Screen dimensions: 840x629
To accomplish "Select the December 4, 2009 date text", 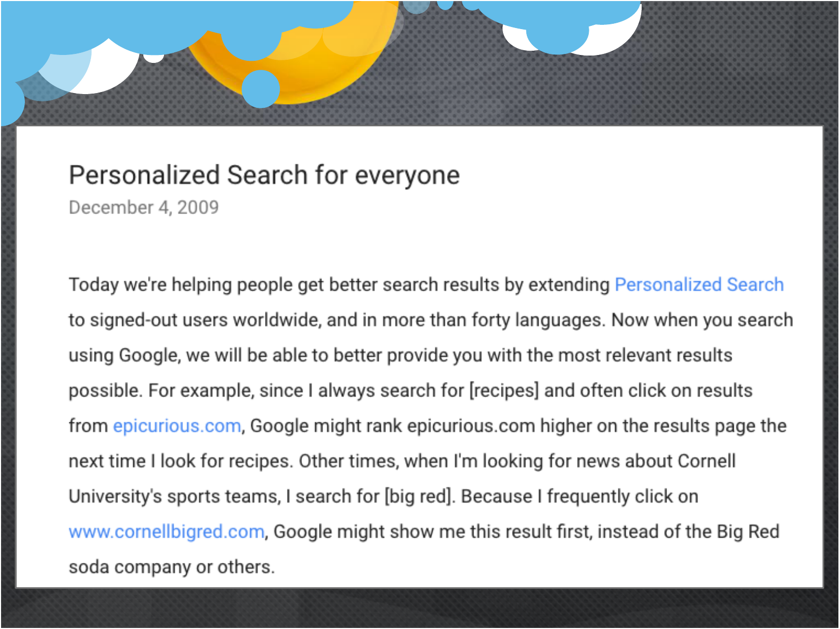I will click(x=143, y=208).
